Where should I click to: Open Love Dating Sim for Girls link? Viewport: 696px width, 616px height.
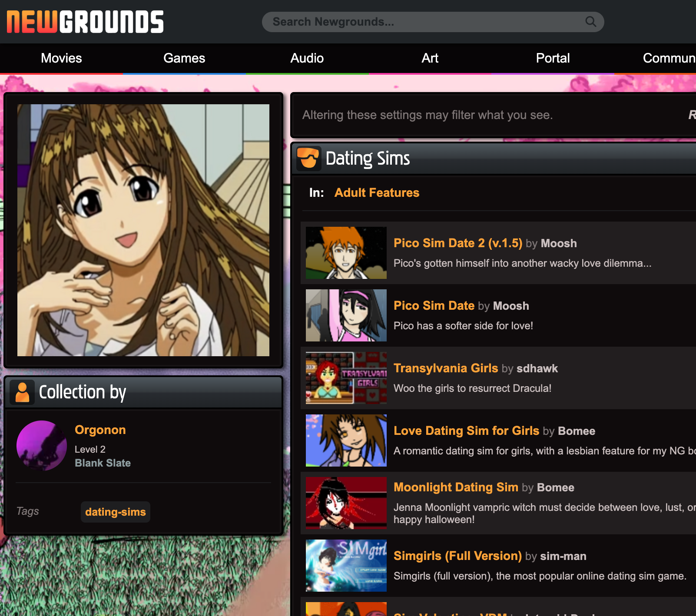(466, 431)
